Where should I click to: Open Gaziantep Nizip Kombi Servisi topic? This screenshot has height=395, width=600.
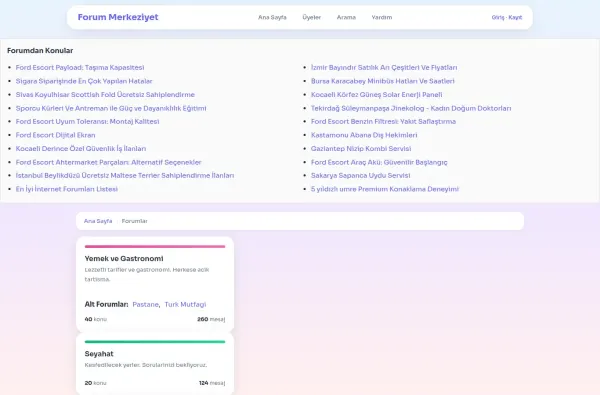(x=361, y=149)
